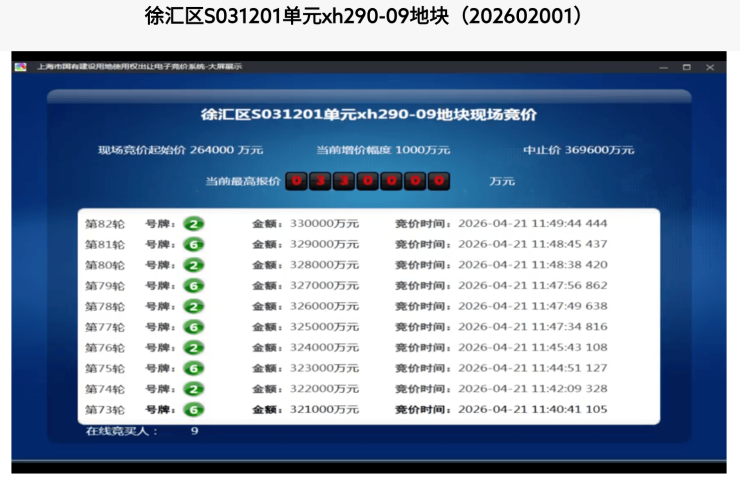Screen dimensions: 740x479
Task: Click the app icon in the title bar
Action: [20, 67]
